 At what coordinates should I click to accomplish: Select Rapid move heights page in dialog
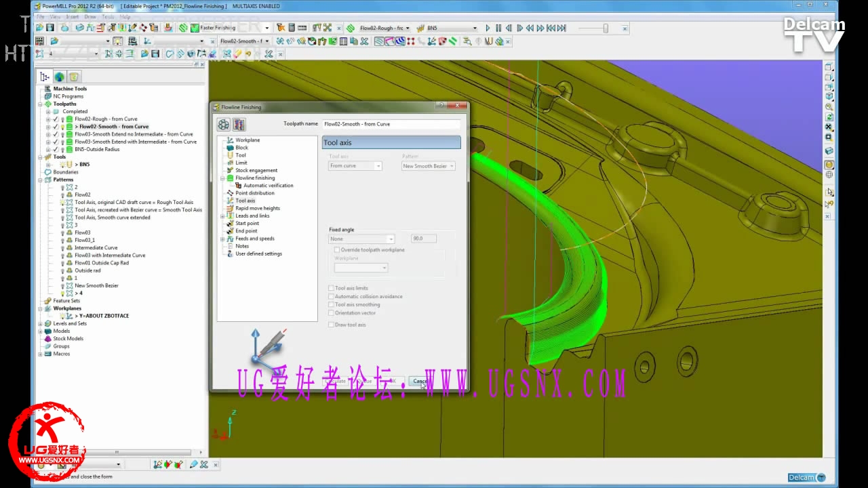(258, 209)
